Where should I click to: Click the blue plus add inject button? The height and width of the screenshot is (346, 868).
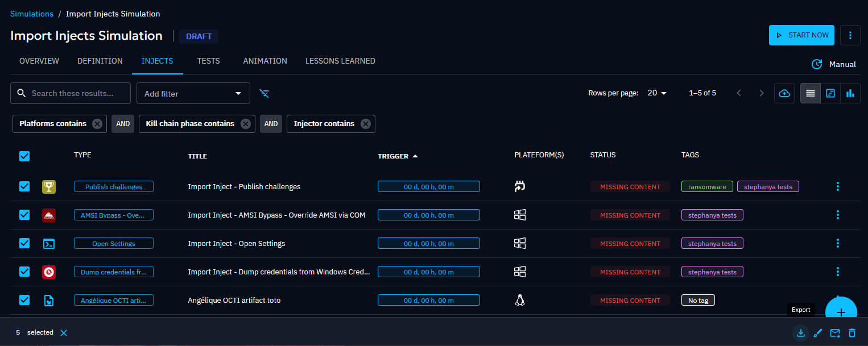[841, 312]
